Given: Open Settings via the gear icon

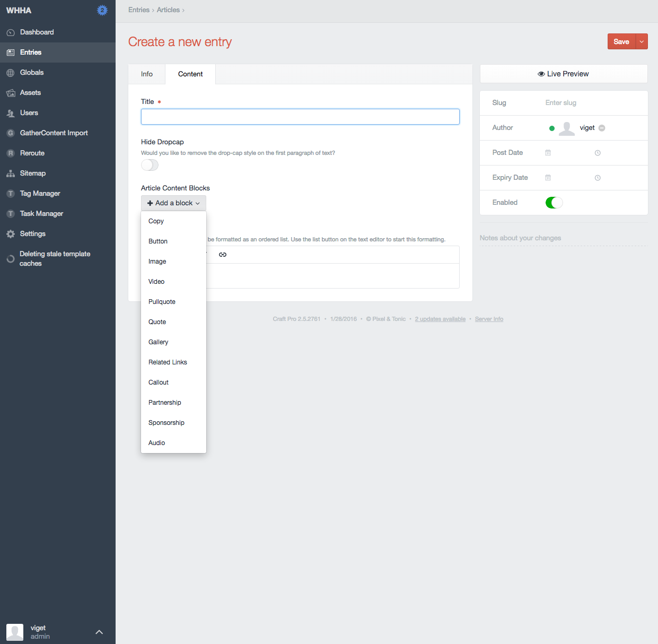Looking at the screenshot, I should click(11, 234).
